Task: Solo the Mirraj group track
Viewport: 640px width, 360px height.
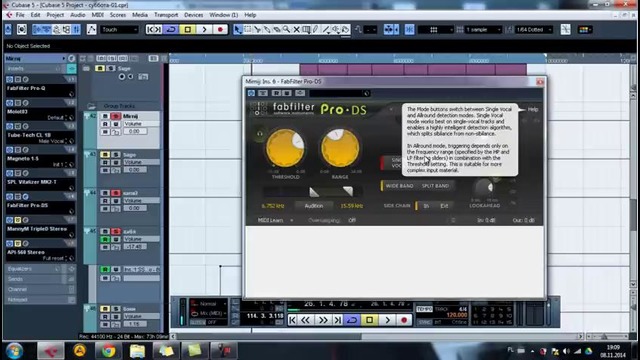Action: click(x=116, y=116)
